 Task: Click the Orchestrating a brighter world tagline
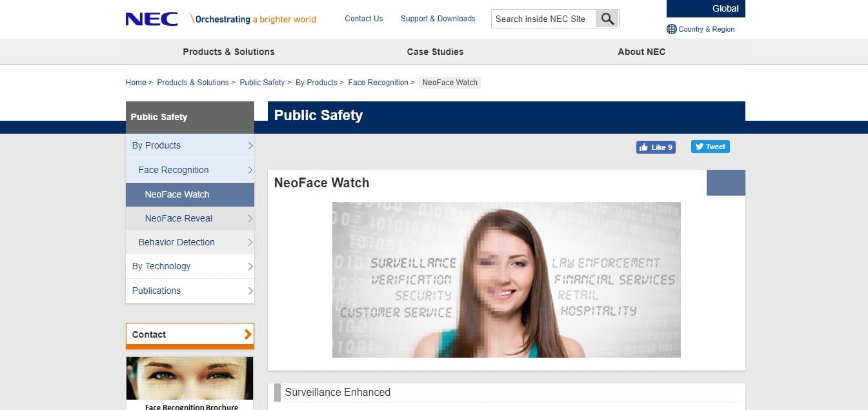point(254,19)
